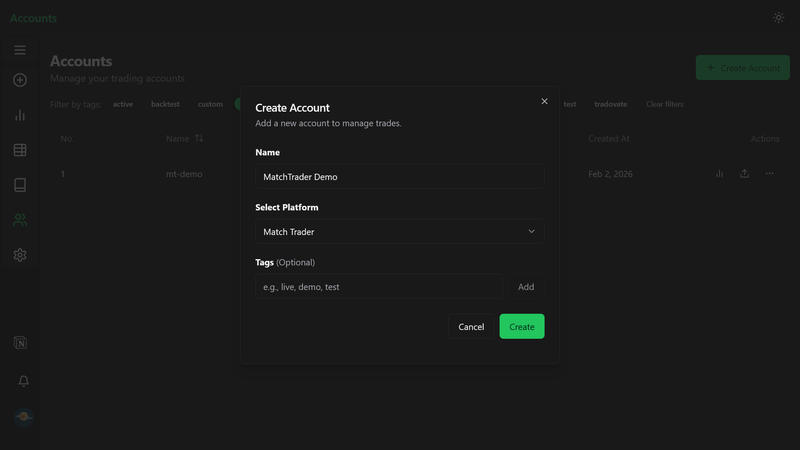Open the bar chart analytics sidebar icon
The image size is (800, 450).
pos(20,115)
